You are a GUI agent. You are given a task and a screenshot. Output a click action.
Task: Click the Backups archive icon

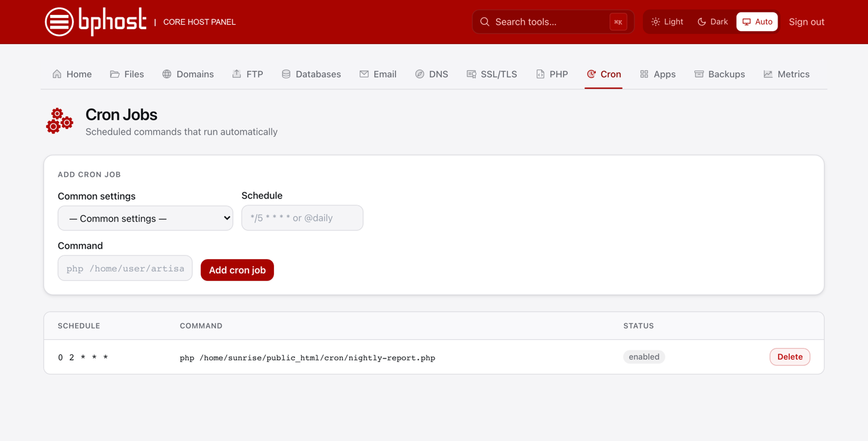click(699, 74)
